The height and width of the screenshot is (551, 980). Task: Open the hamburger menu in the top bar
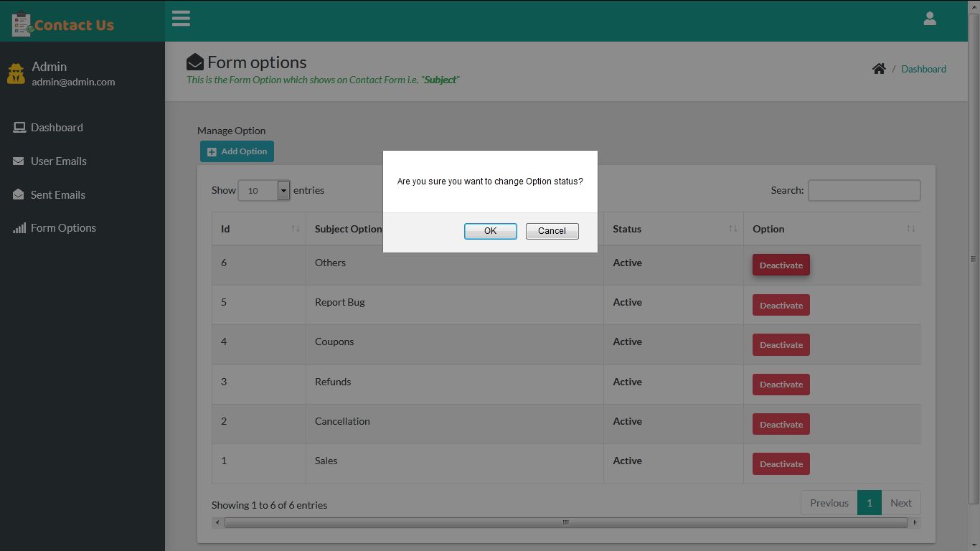pos(181,19)
